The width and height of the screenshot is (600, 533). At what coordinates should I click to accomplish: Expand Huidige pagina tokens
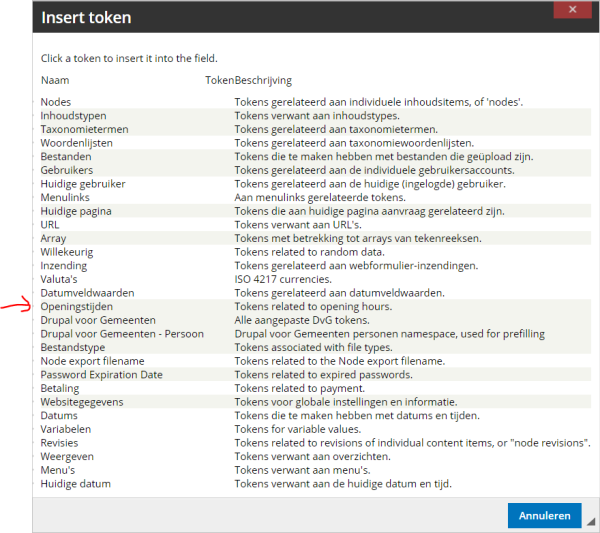point(76,211)
